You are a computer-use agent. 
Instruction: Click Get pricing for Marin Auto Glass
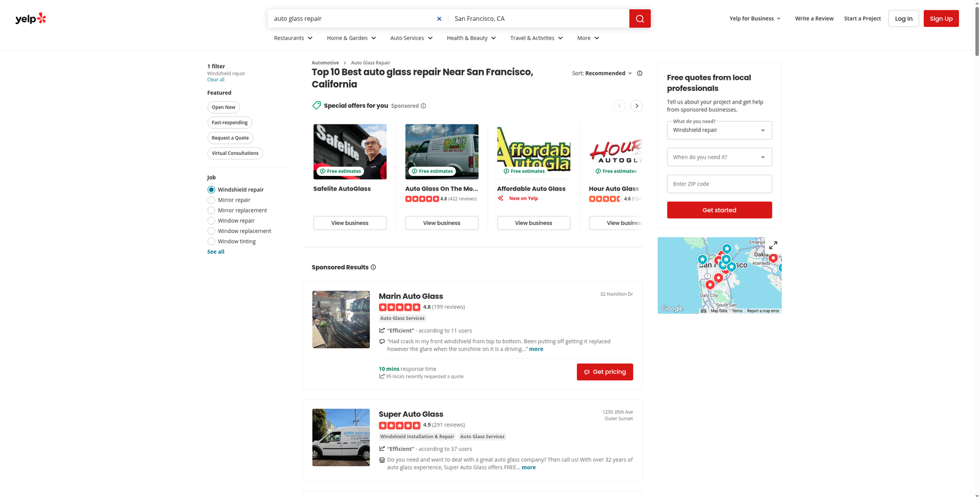pos(605,372)
